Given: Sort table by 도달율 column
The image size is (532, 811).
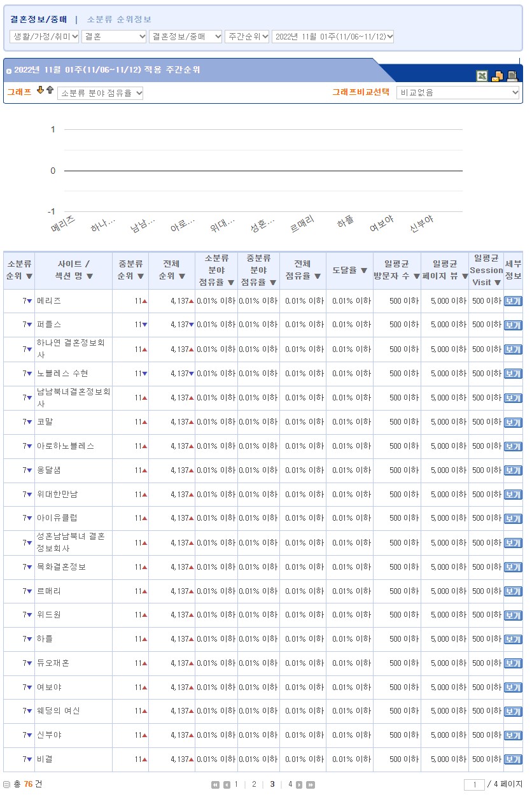Looking at the screenshot, I should coord(350,270).
